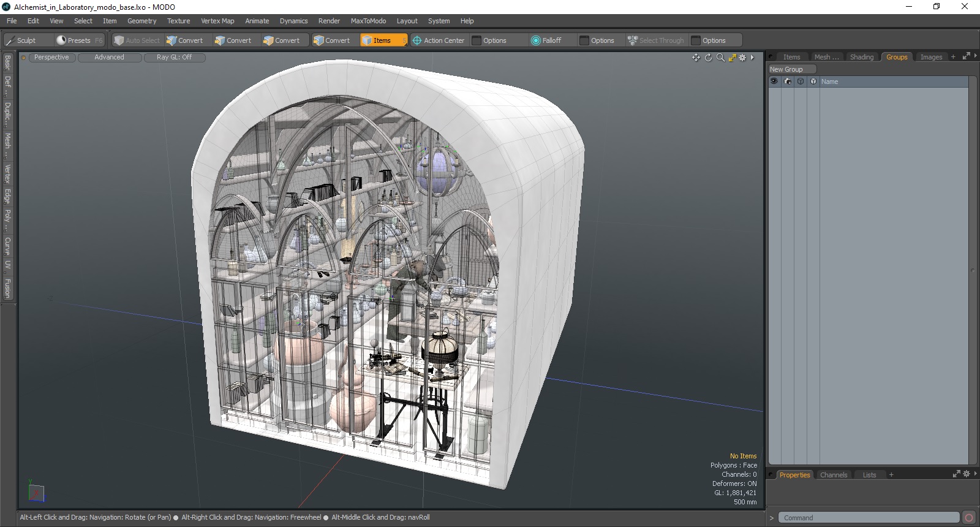Open the Properties panel gear settings
Screen dimensions: 980x527
967,474
